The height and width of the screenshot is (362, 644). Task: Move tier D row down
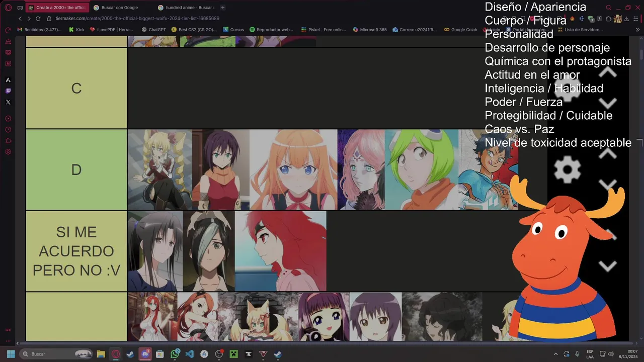608,185
